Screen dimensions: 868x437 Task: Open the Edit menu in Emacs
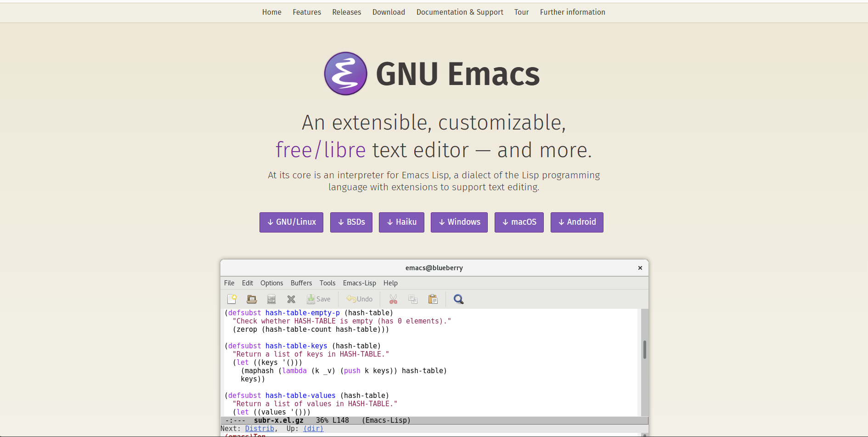[x=248, y=283]
